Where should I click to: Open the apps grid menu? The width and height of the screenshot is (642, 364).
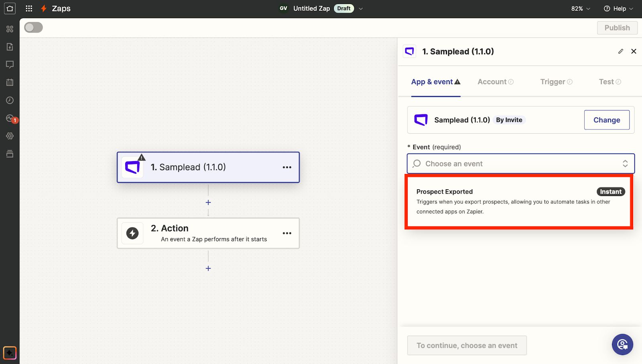coord(29,8)
